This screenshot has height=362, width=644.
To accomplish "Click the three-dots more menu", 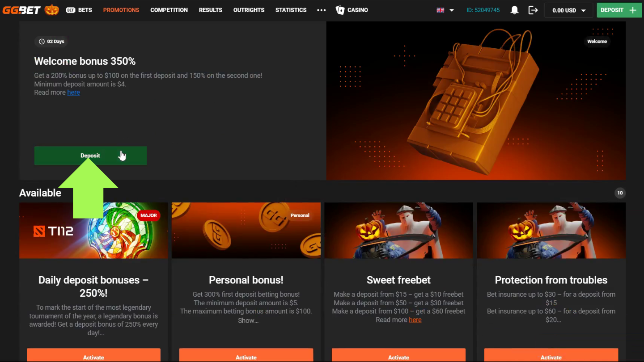I will coord(321,10).
